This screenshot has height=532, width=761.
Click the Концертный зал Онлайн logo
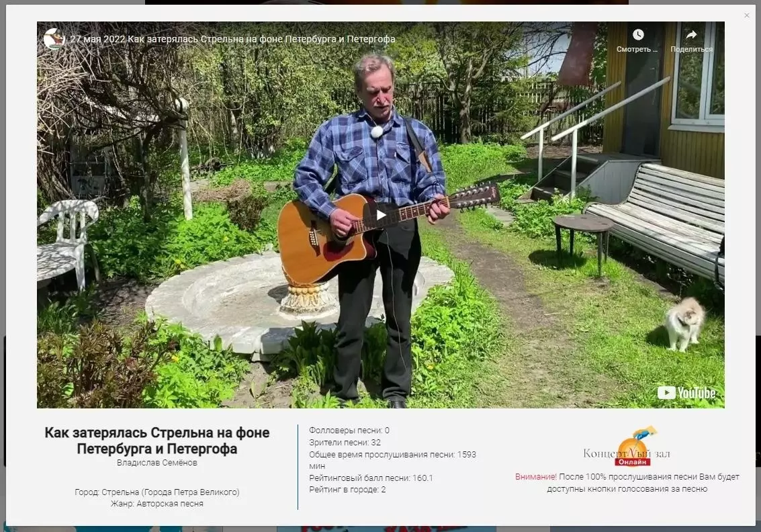[627, 447]
